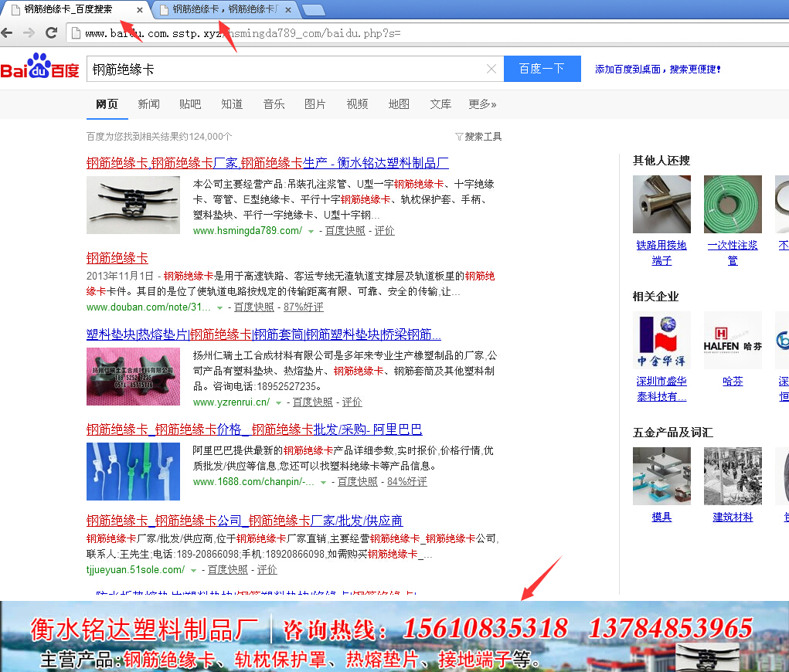Image resolution: width=789 pixels, height=672 pixels.
Task: Reload the page with refresh icon
Action: 51,33
